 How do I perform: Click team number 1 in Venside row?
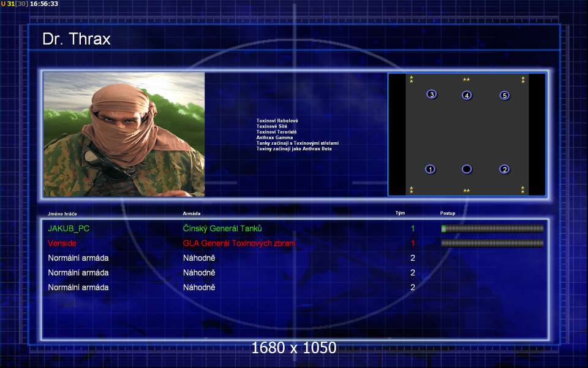coord(413,243)
